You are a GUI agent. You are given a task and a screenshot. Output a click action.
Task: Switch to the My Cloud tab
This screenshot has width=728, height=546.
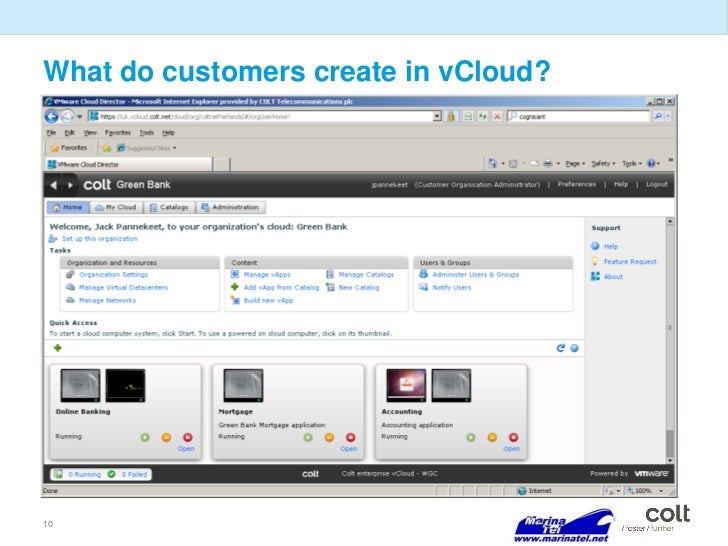[116, 208]
